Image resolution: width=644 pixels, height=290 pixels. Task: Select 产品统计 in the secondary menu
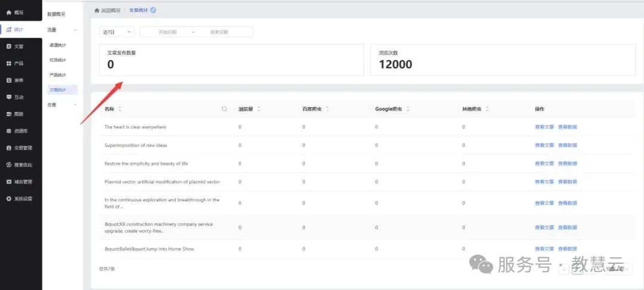[x=57, y=75]
